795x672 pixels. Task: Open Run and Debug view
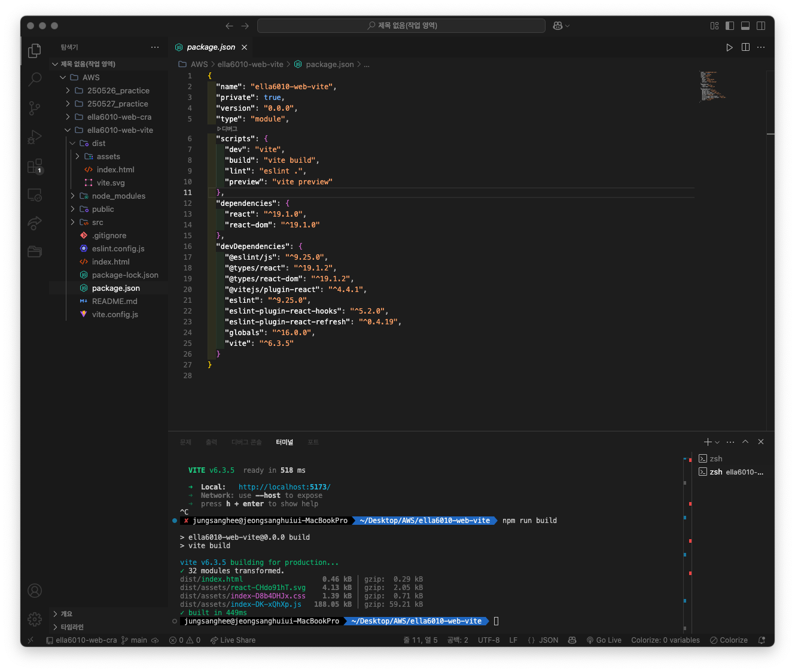35,137
